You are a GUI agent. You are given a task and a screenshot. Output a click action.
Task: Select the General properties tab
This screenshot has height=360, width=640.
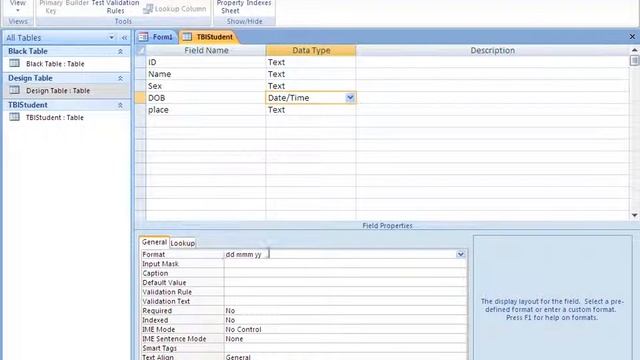pos(154,242)
